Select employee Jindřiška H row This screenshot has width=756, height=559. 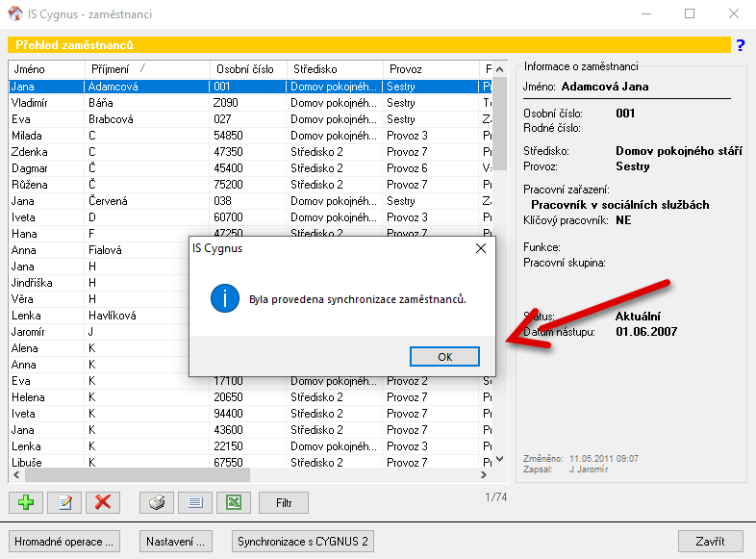click(99, 283)
